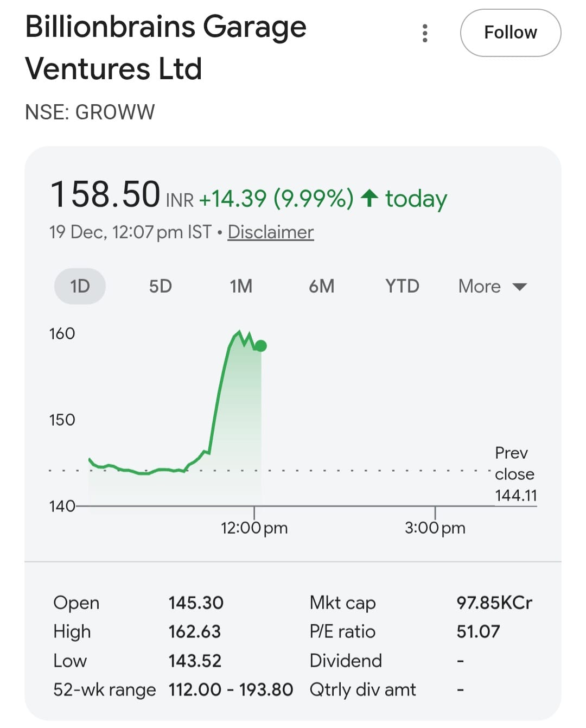
Task: Switch to the 5D time range
Action: pyautogui.click(x=161, y=286)
